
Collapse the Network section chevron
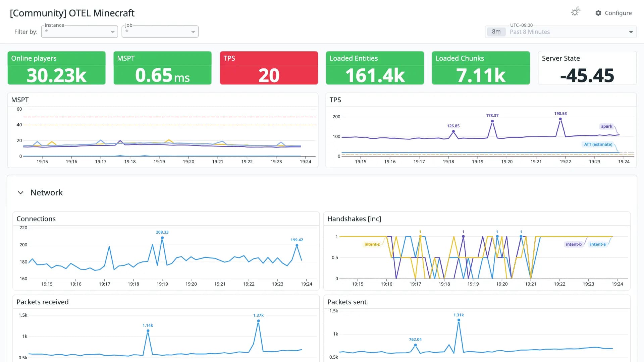point(20,193)
